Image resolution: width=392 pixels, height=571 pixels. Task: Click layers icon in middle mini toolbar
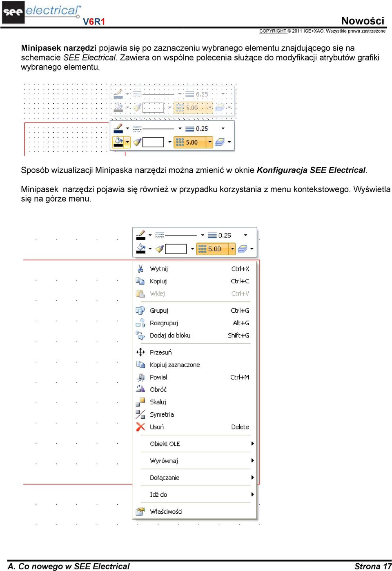[x=220, y=142]
